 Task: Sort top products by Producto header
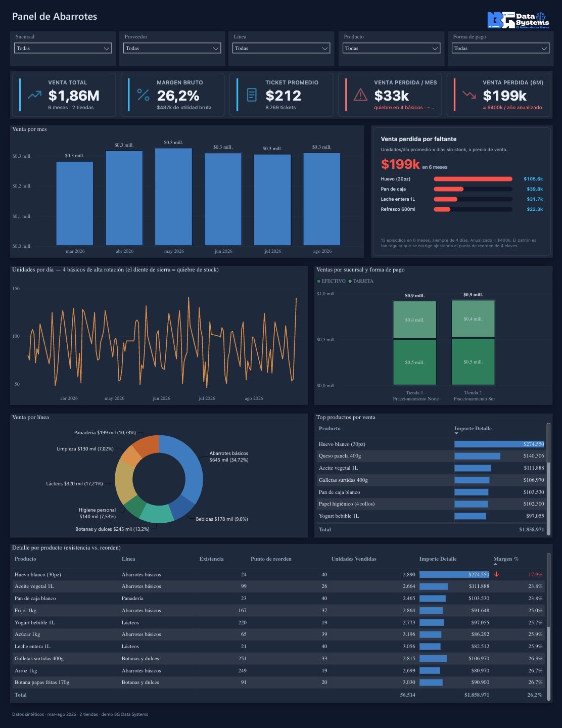coord(330,429)
